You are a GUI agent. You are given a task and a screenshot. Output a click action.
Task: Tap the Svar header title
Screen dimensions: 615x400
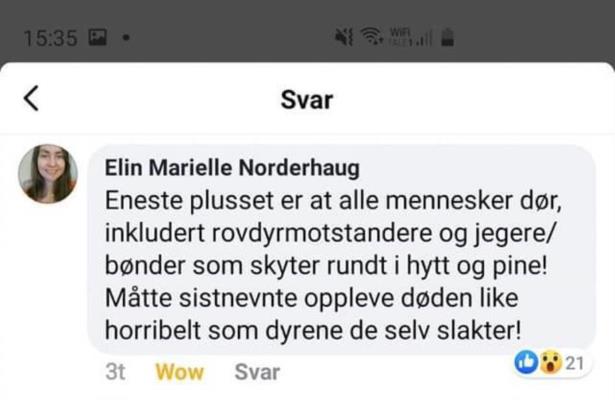tap(307, 100)
